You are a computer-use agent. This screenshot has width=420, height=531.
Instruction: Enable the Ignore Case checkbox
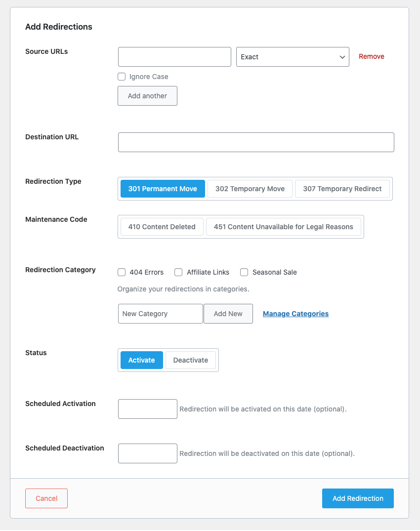[122, 77]
